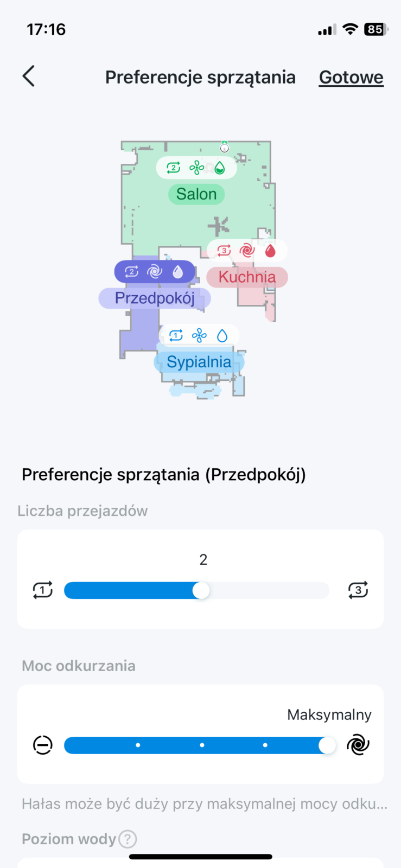401x868 pixels.
Task: Tap Salon's green fan icon
Action: 196,168
